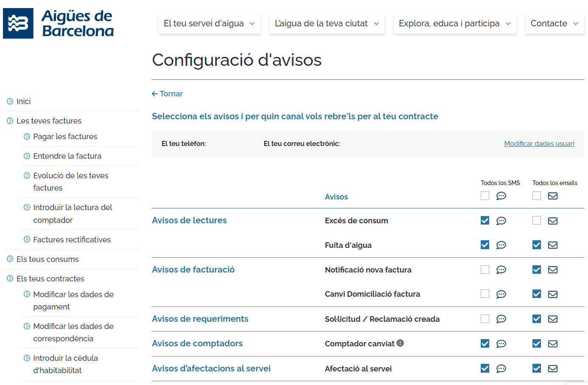Expand L'aigua de la teva ciutat menu
This screenshot has width=588, height=385.
point(327,23)
